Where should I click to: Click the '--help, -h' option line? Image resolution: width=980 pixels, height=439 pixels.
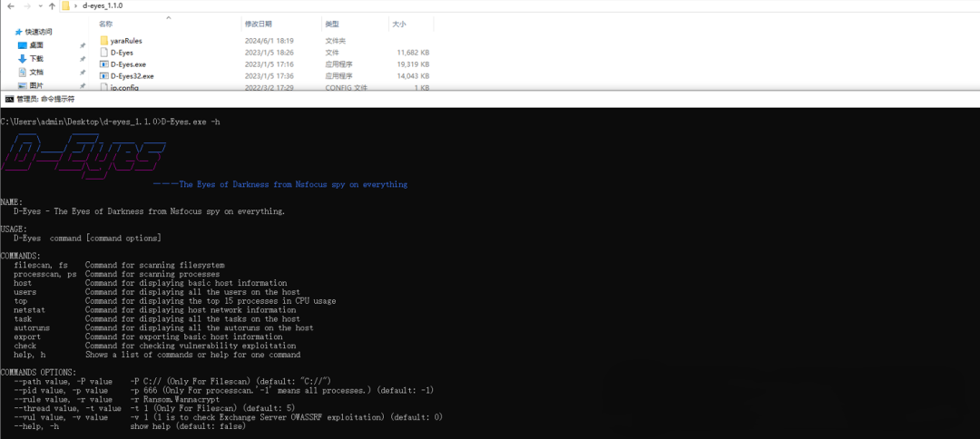pyautogui.click(x=130, y=426)
